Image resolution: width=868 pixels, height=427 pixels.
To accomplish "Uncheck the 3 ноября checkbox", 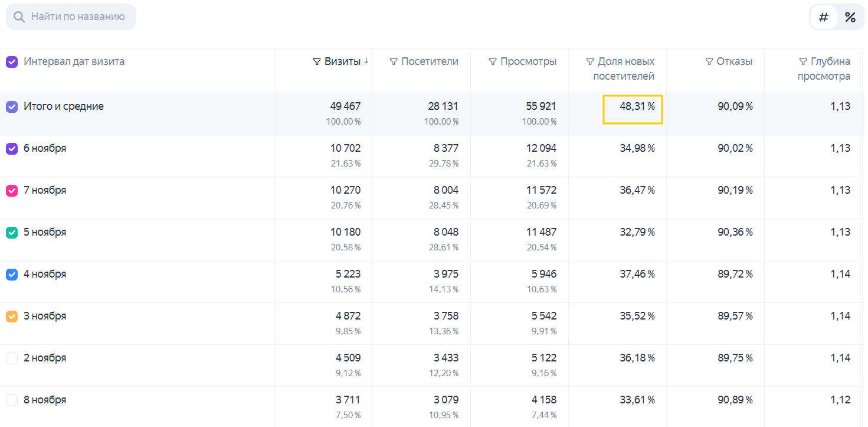I will tap(12, 317).
